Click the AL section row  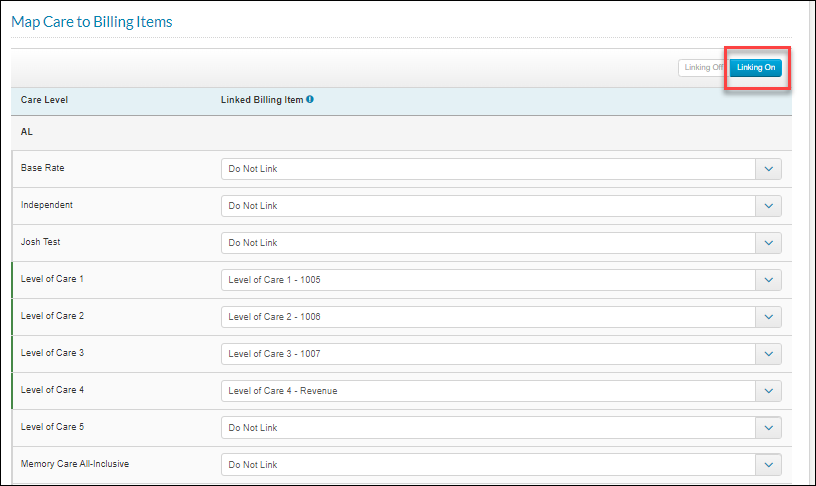(401, 132)
